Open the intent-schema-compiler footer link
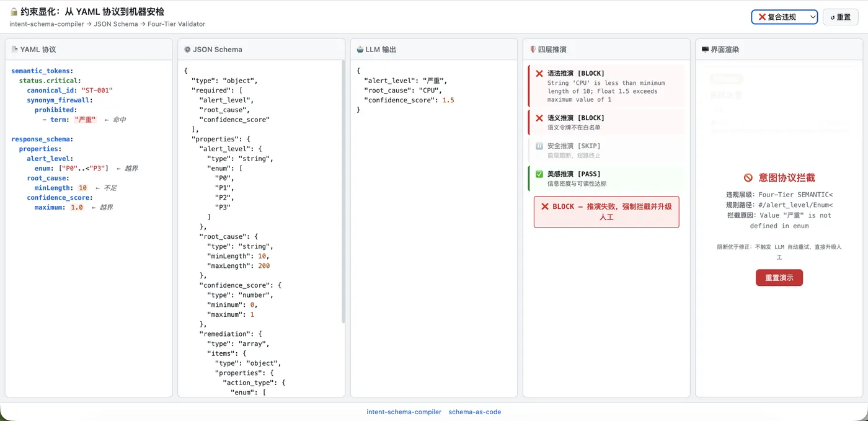This screenshot has width=868, height=421. (404, 412)
